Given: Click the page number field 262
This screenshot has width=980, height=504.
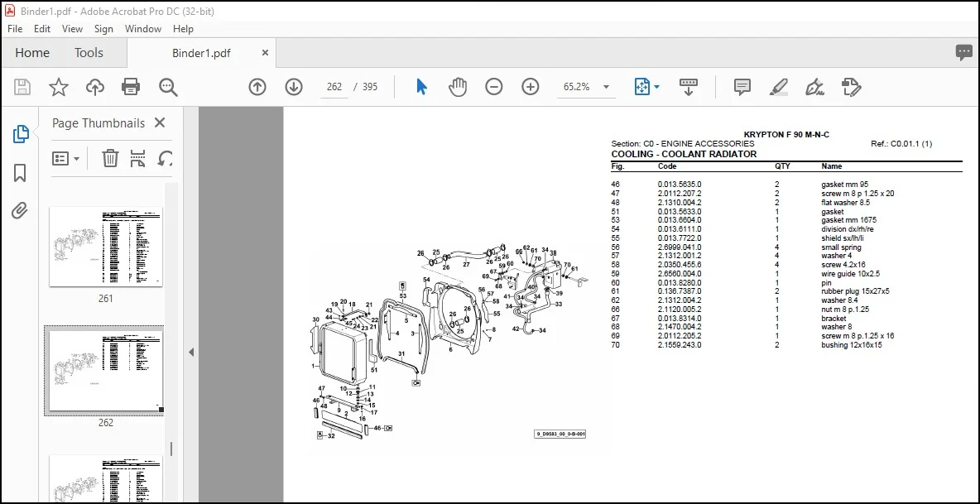Looking at the screenshot, I should point(334,87).
